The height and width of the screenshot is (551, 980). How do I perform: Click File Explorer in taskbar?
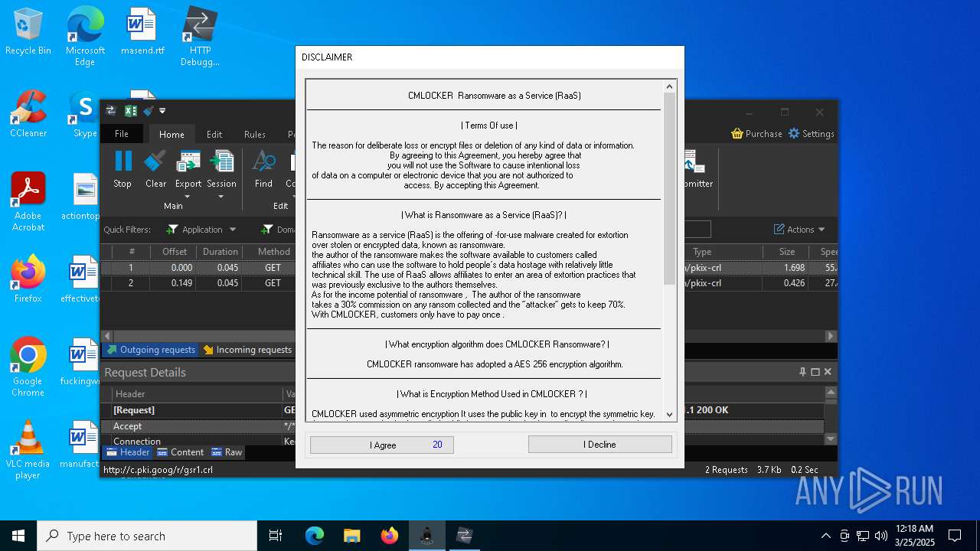[x=351, y=536]
